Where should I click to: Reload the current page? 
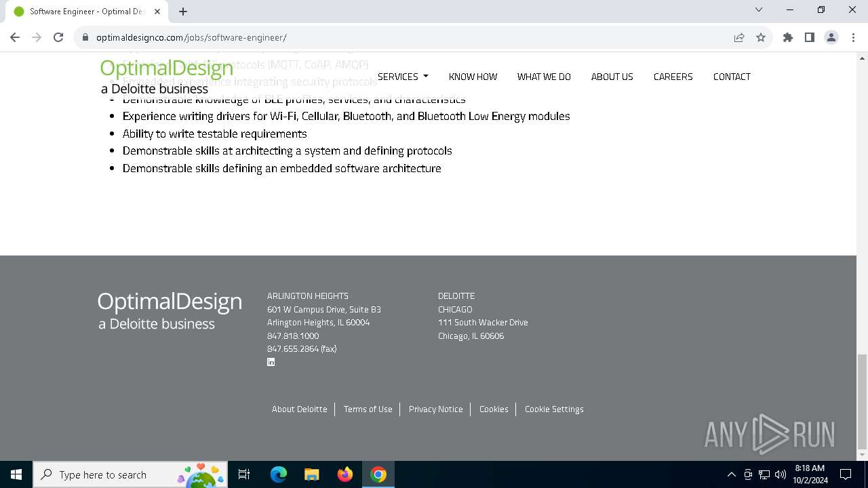(x=58, y=37)
